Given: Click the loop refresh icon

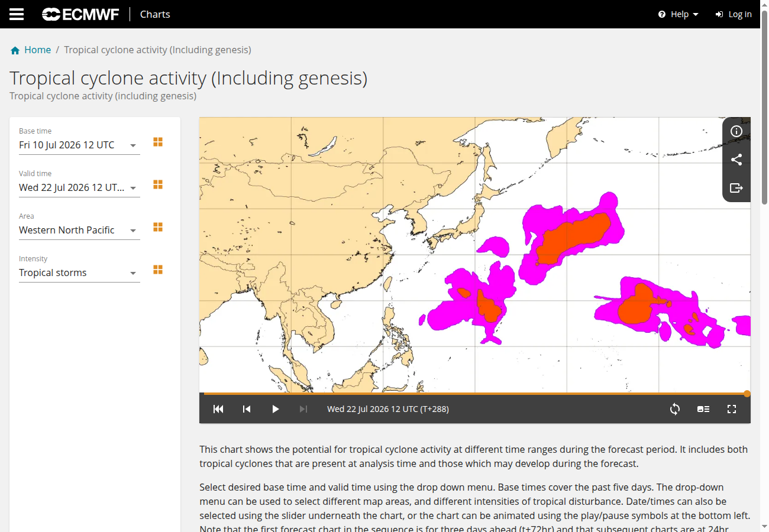Looking at the screenshot, I should click(x=675, y=409).
